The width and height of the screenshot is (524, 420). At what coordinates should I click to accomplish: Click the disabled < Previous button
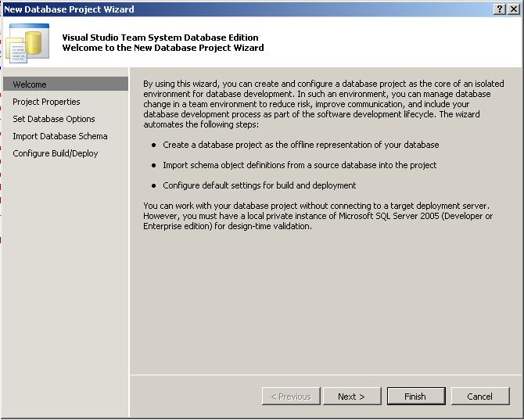291,397
